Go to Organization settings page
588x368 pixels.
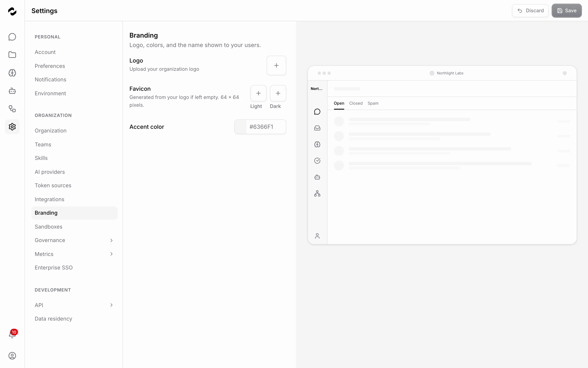[74, 131]
